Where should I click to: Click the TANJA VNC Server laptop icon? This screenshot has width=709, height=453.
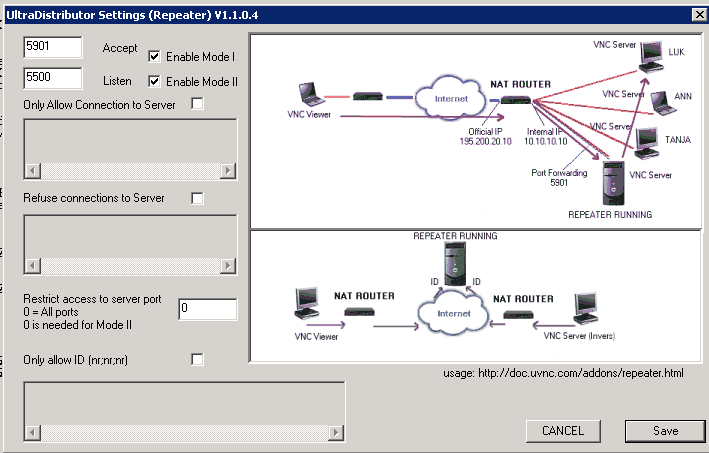pyautogui.click(x=648, y=140)
